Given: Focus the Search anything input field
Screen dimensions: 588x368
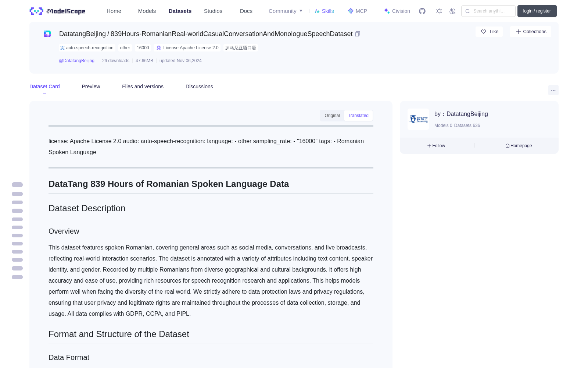Looking at the screenshot, I should point(488,11).
